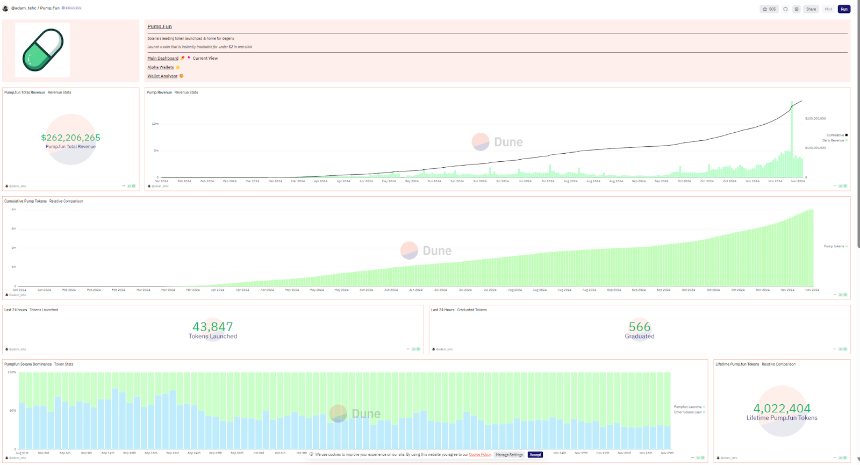Toggle Other Solana legend in dominance chart
Image resolution: width=860 pixels, height=465 pixels.
click(689, 412)
